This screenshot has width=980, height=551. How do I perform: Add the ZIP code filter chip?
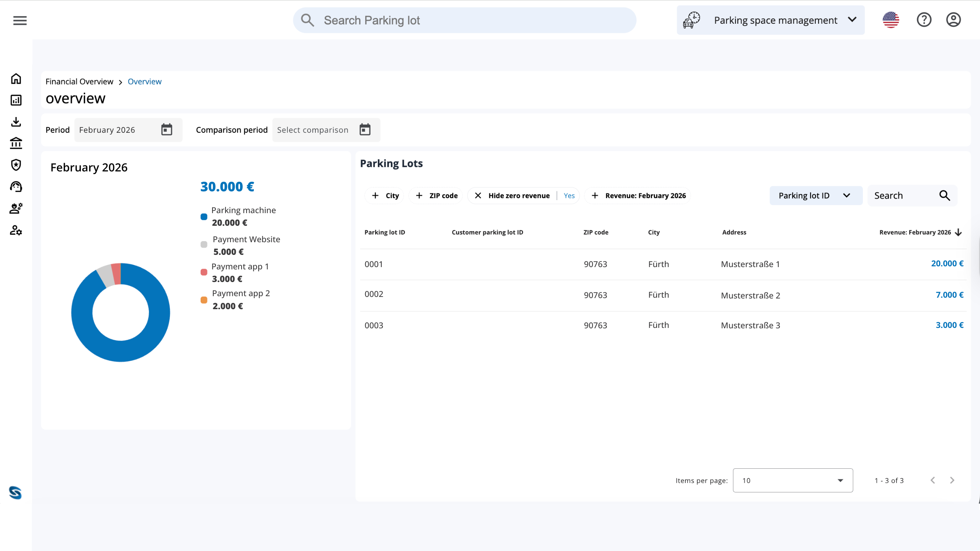(x=436, y=196)
